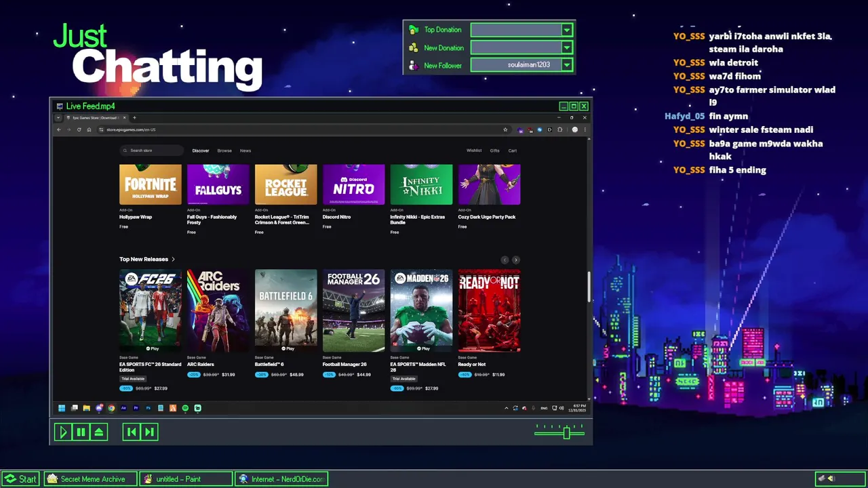
Task: Open the ARC Raiders game cover
Action: pos(218,310)
